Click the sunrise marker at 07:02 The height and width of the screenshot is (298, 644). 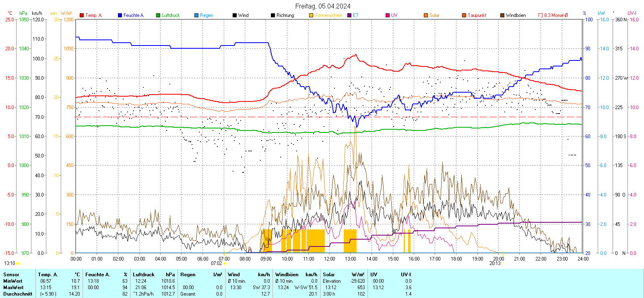225,263
